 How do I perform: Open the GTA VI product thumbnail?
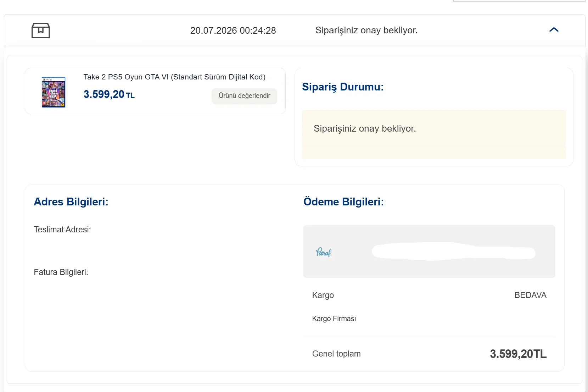(x=54, y=92)
